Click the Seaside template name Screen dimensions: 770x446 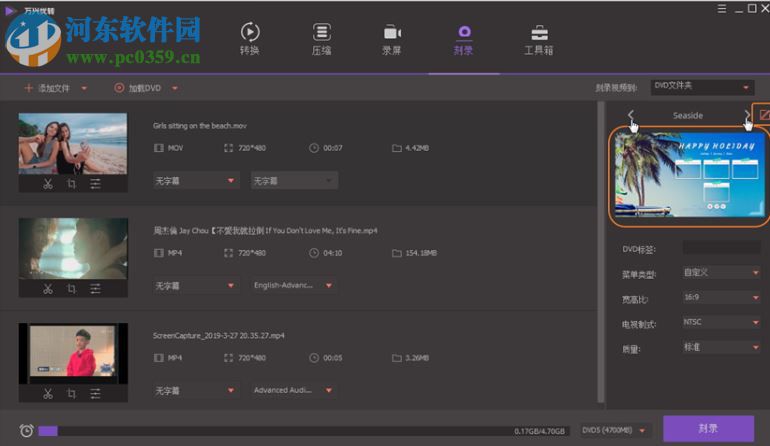(688, 115)
